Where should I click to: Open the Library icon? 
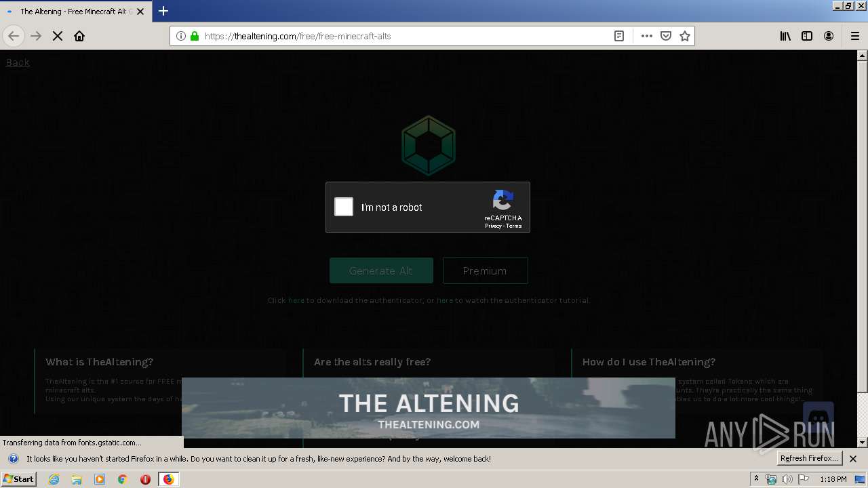point(785,36)
